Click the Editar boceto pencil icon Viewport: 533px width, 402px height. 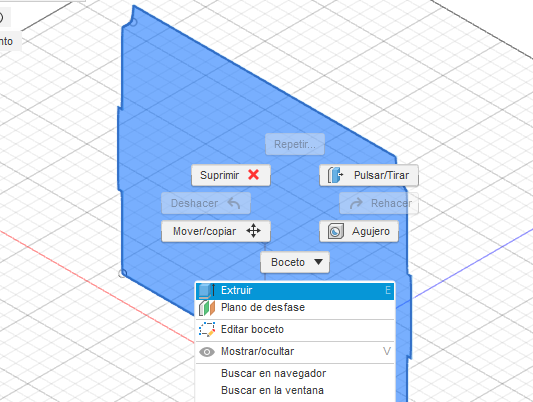point(207,330)
